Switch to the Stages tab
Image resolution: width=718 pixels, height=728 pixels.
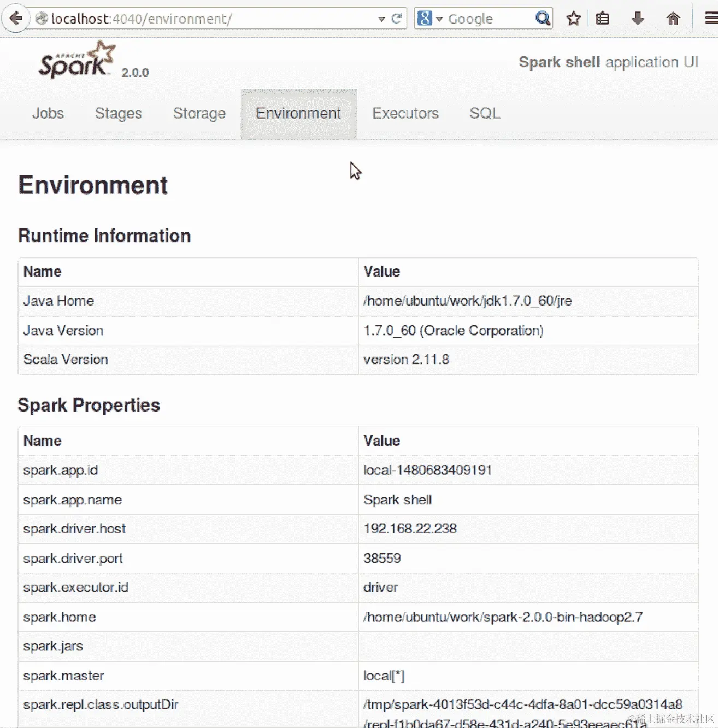coord(119,113)
